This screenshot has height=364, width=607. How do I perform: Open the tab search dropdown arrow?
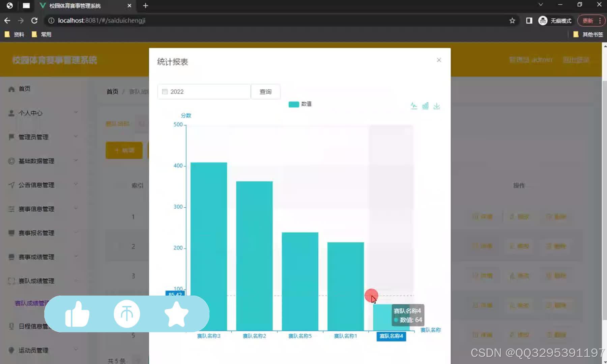tap(541, 5)
